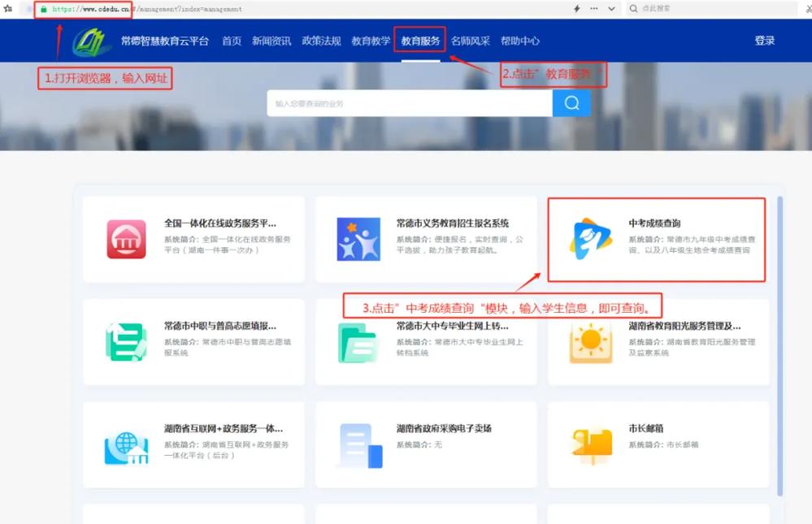Switch to the 教育服务 nav tab
812x524 pixels.
tap(420, 41)
